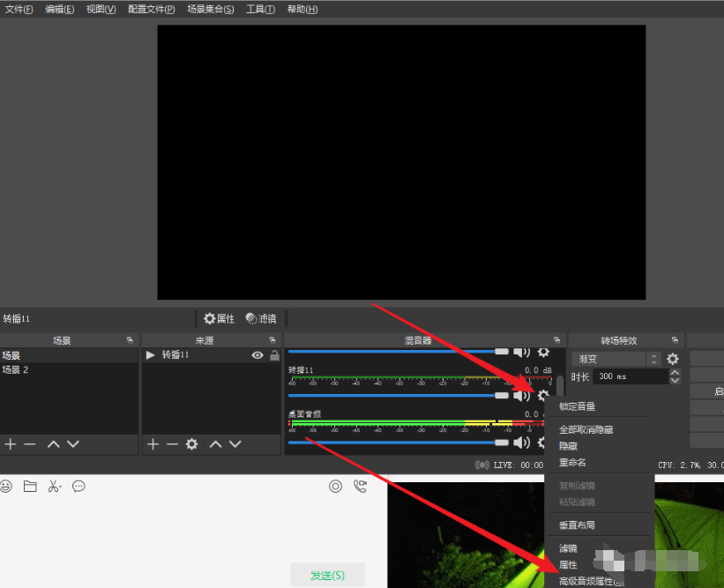Open the emoji picker in the chat toolbar
Image resolution: width=724 pixels, height=588 pixels.
tap(6, 486)
